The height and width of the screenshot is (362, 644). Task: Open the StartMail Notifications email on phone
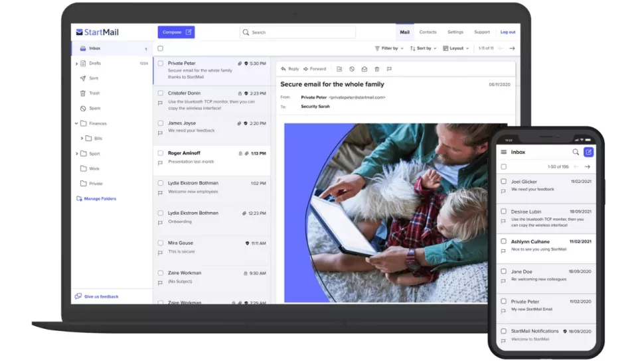pyautogui.click(x=546, y=335)
